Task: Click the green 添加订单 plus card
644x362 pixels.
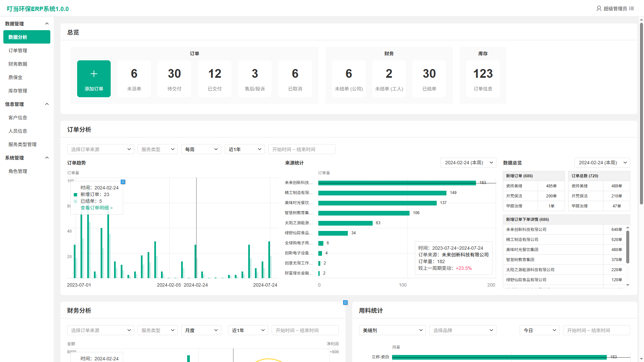Action: click(x=94, y=79)
